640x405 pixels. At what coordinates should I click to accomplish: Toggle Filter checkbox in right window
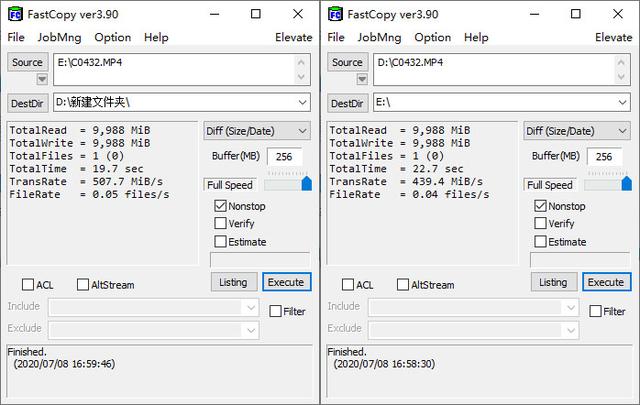596,311
